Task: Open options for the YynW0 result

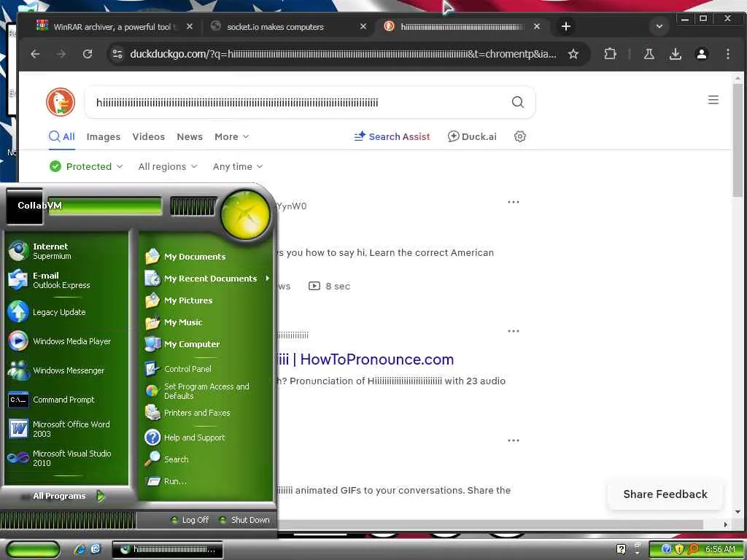Action: (513, 202)
